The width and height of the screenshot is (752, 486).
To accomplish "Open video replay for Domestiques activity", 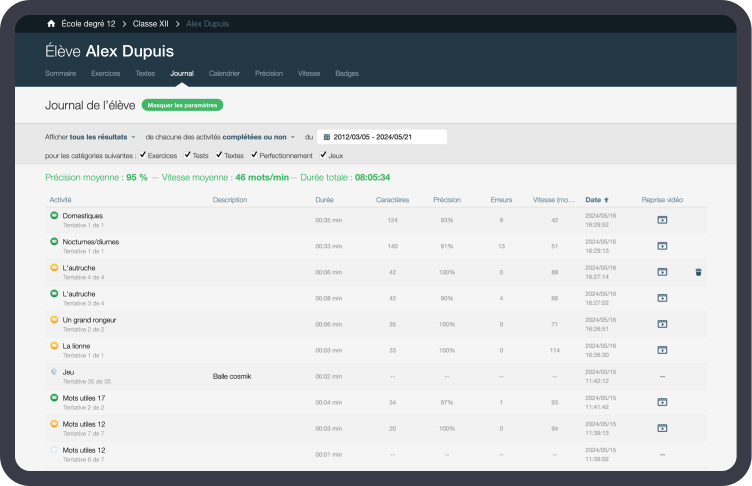I will coord(662,220).
